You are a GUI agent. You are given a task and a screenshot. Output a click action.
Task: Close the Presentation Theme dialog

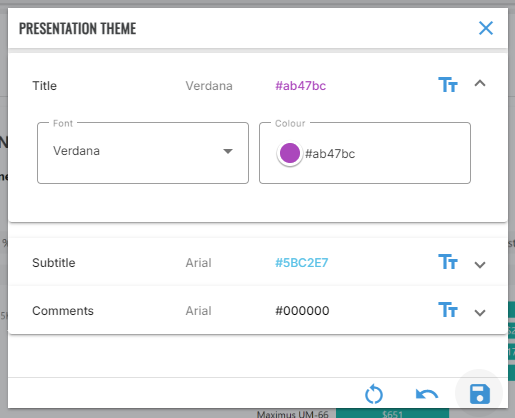[486, 28]
